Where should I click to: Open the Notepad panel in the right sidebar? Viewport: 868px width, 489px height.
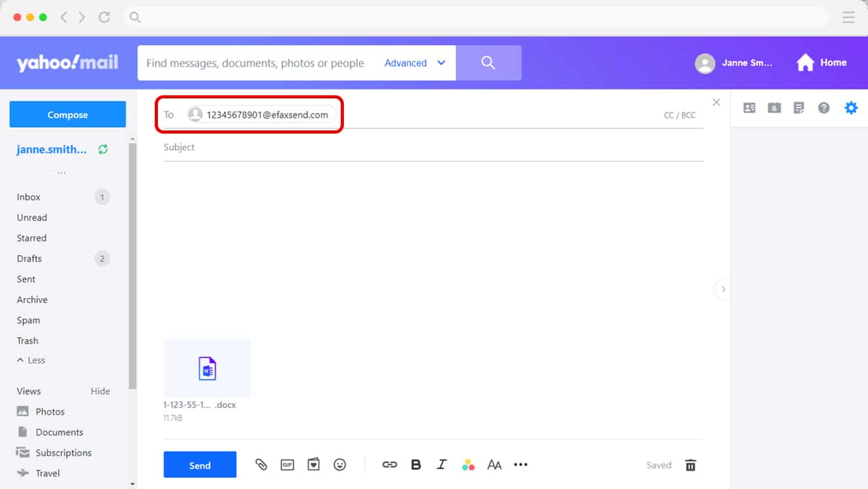(x=799, y=108)
